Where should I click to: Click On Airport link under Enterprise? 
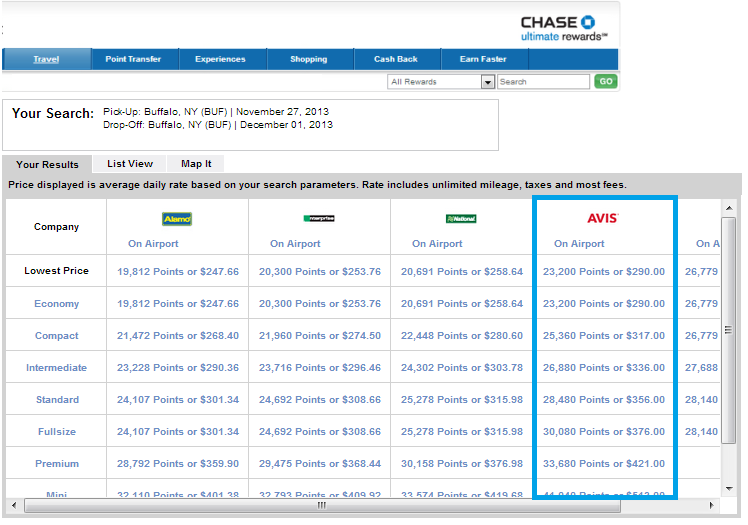[295, 244]
